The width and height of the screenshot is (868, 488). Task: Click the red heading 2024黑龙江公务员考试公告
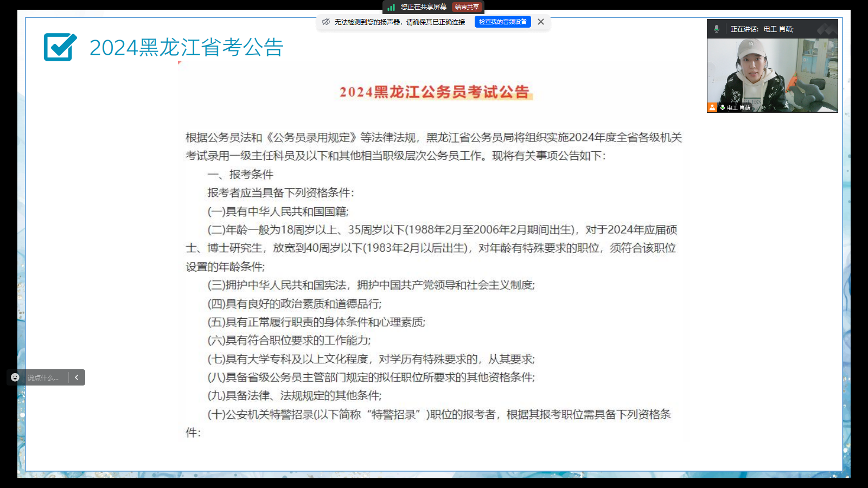click(434, 92)
